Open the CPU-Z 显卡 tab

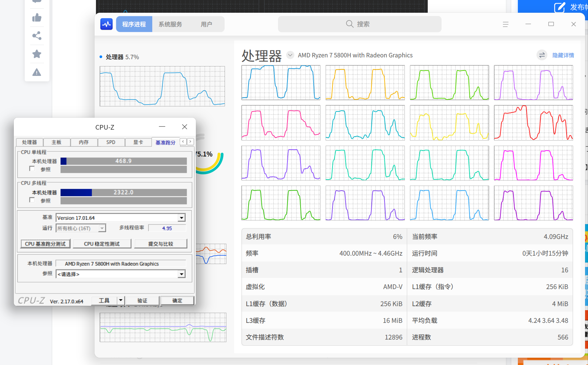coord(138,142)
